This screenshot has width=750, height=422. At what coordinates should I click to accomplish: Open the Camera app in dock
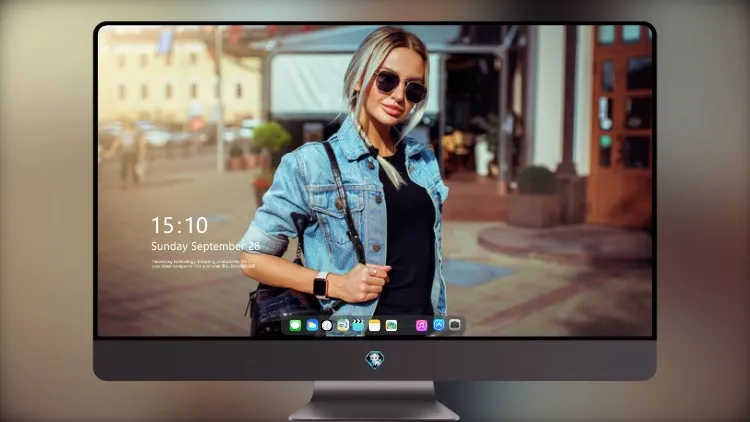(455, 325)
